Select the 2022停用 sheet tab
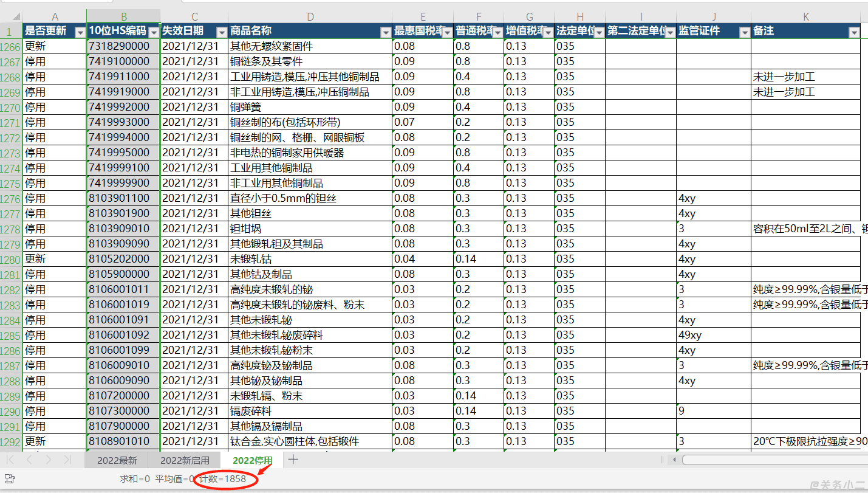The width and height of the screenshot is (868, 493). pyautogui.click(x=253, y=460)
